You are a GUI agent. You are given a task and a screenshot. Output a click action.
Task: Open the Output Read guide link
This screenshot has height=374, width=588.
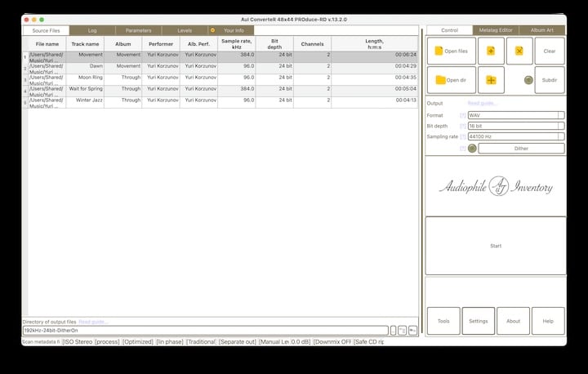483,103
